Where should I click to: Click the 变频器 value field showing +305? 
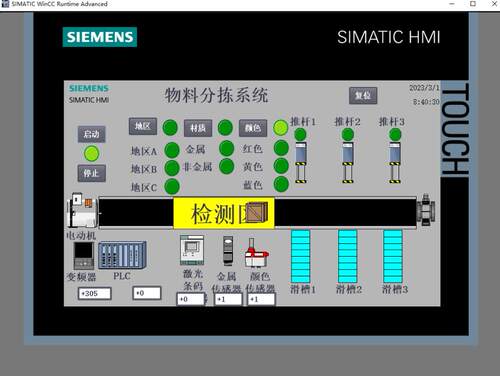tap(95, 294)
